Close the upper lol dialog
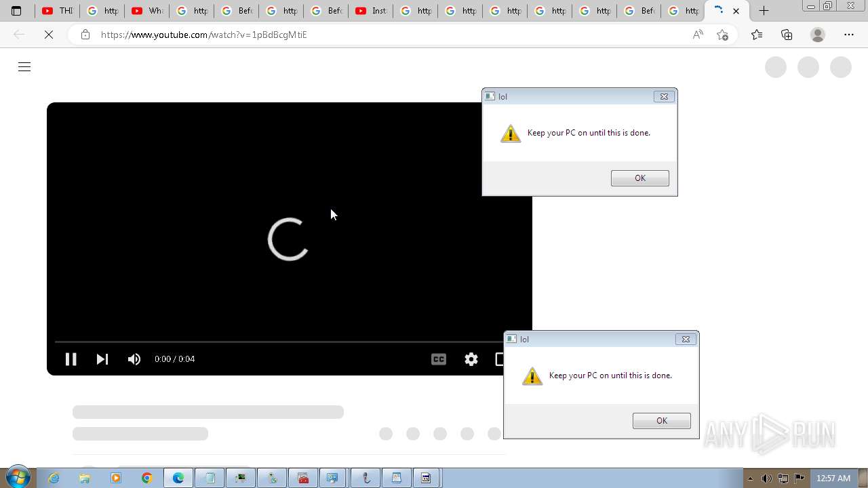This screenshot has height=488, width=868. click(x=664, y=96)
